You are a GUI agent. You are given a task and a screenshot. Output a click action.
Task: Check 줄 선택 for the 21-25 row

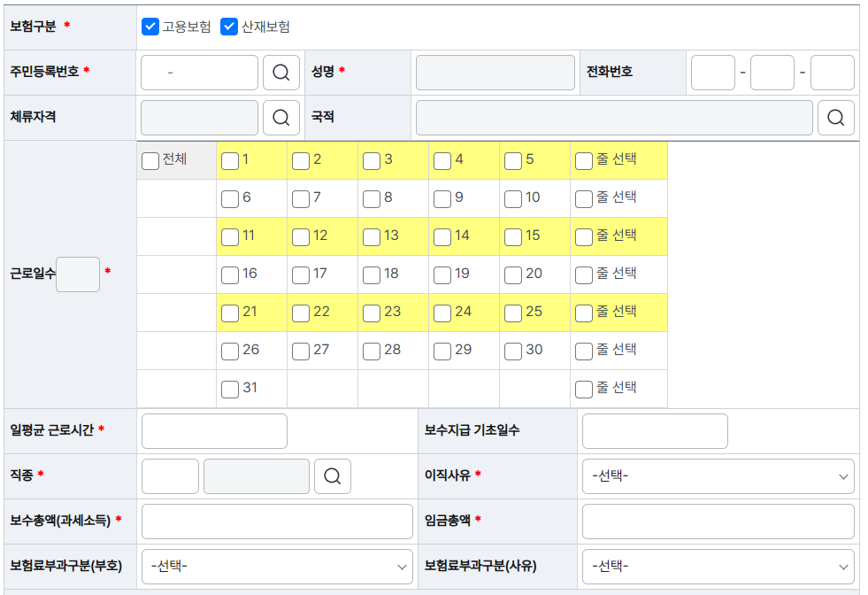click(x=584, y=313)
